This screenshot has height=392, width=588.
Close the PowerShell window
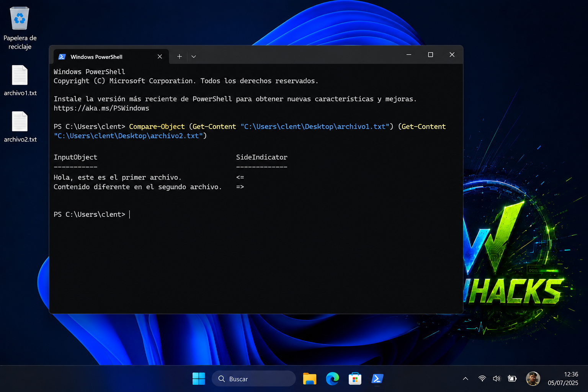click(452, 55)
